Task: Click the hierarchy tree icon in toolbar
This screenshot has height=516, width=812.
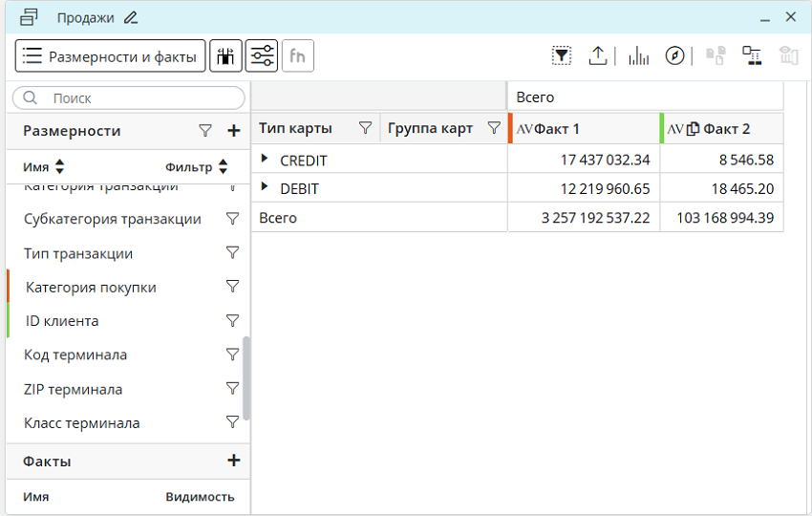Action: pos(752,56)
